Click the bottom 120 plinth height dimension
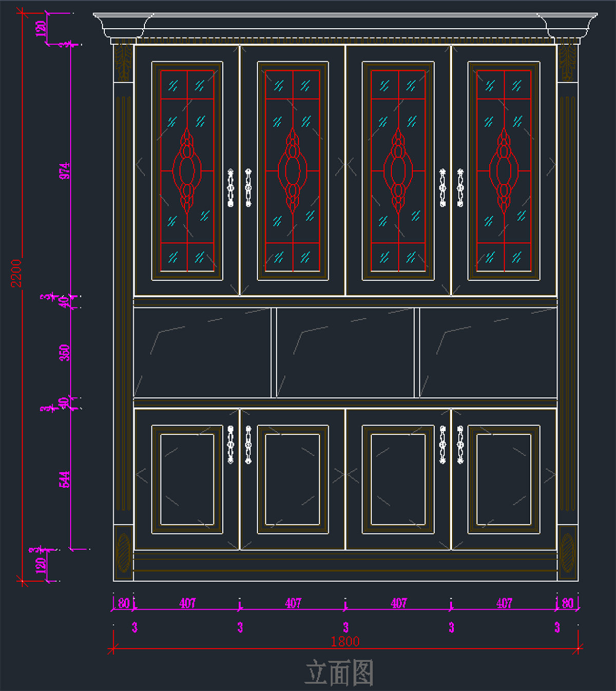616x691 pixels. click(x=41, y=565)
